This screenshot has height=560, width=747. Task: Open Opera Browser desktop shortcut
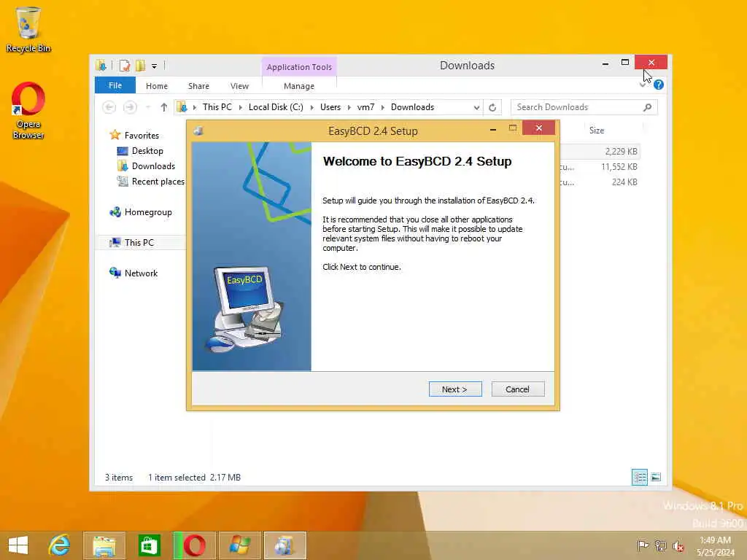[x=28, y=111]
